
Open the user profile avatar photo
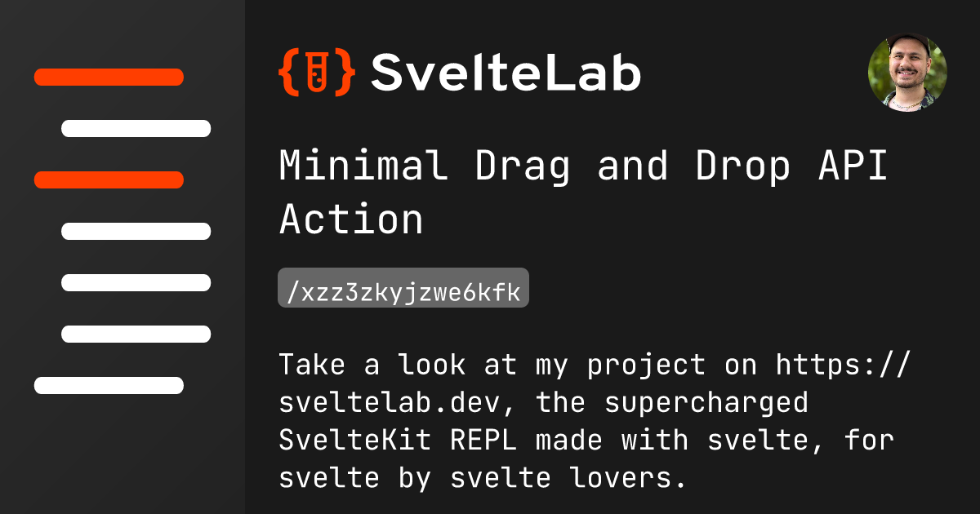click(x=907, y=73)
